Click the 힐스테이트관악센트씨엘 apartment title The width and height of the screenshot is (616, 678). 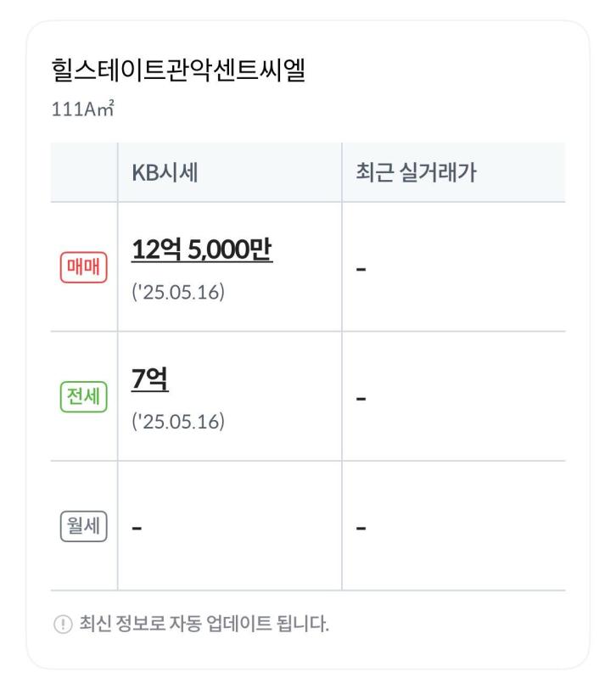178,70
